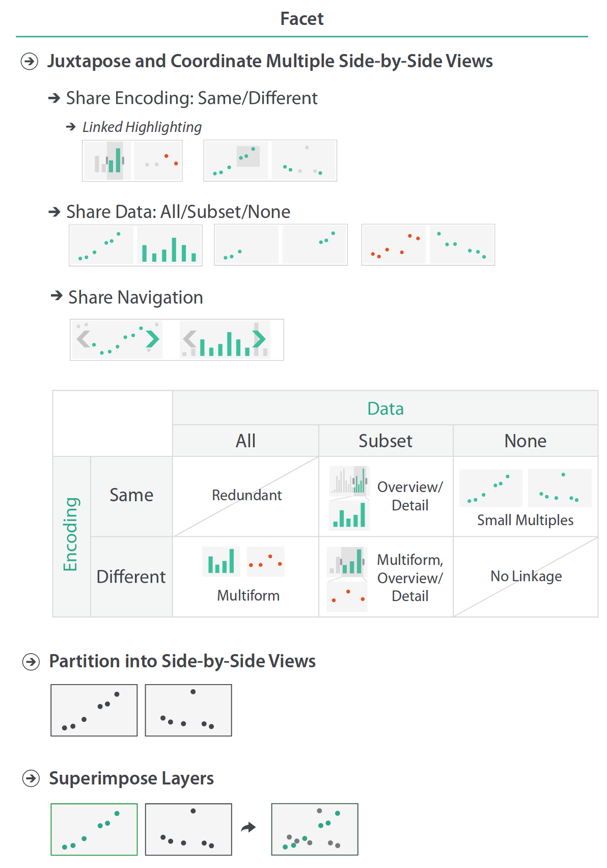Select the Subset column header
This screenshot has width=607, height=868.
(385, 441)
